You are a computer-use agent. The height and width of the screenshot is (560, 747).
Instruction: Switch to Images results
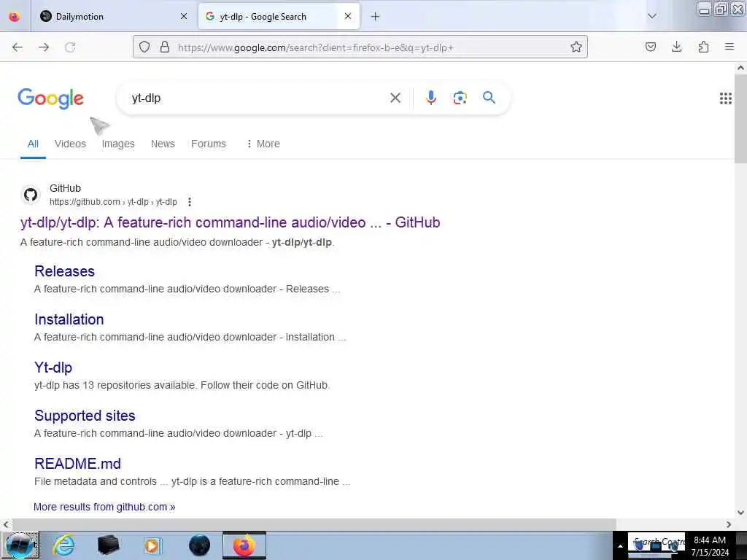(x=118, y=144)
